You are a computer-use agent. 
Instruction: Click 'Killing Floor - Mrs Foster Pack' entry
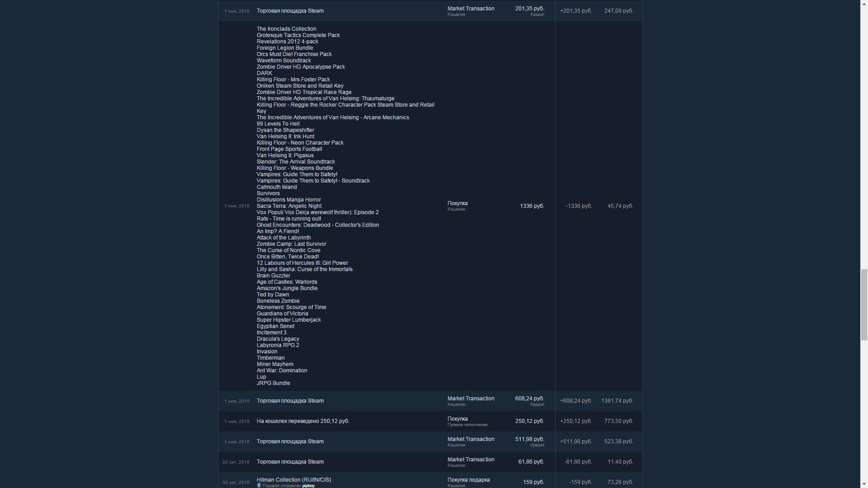click(293, 80)
